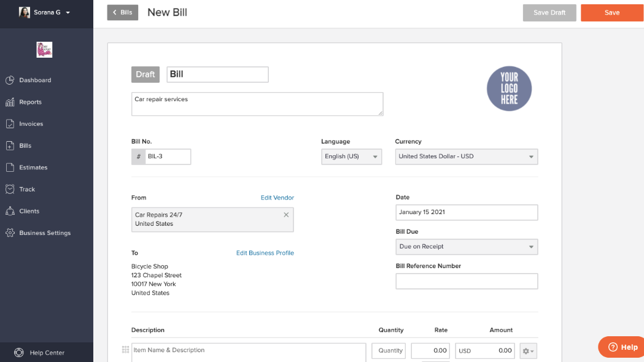The width and height of the screenshot is (644, 362).
Task: Select the Track clock icon
Action: pyautogui.click(x=11, y=189)
